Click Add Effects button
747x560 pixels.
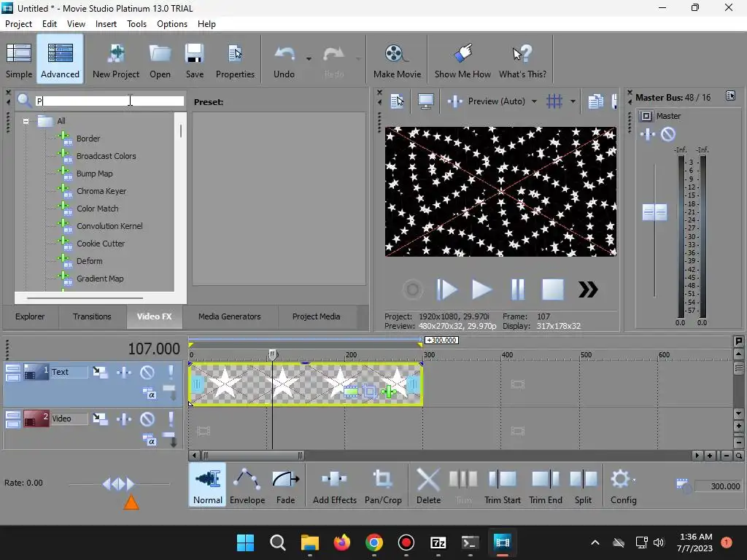tap(334, 485)
